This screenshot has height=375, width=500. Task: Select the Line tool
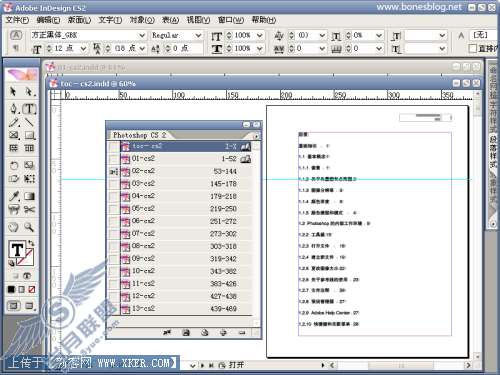[29, 122]
